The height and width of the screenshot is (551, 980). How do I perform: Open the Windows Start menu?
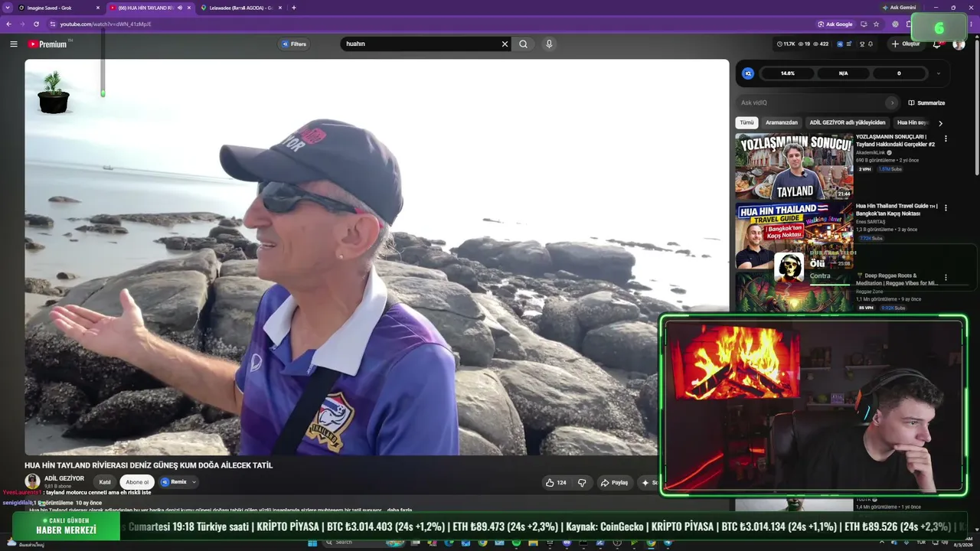(312, 543)
